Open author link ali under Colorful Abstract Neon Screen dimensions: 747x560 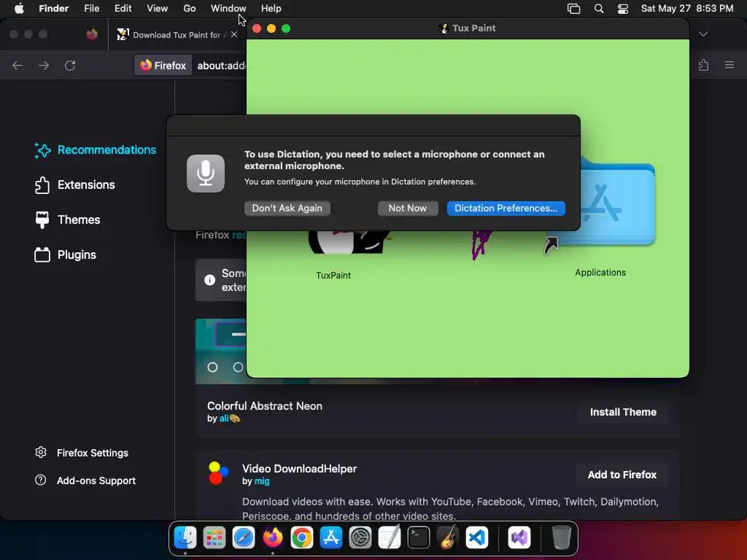click(224, 419)
